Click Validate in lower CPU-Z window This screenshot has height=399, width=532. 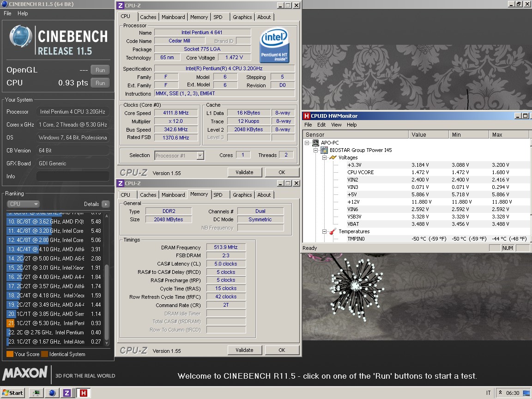click(244, 350)
